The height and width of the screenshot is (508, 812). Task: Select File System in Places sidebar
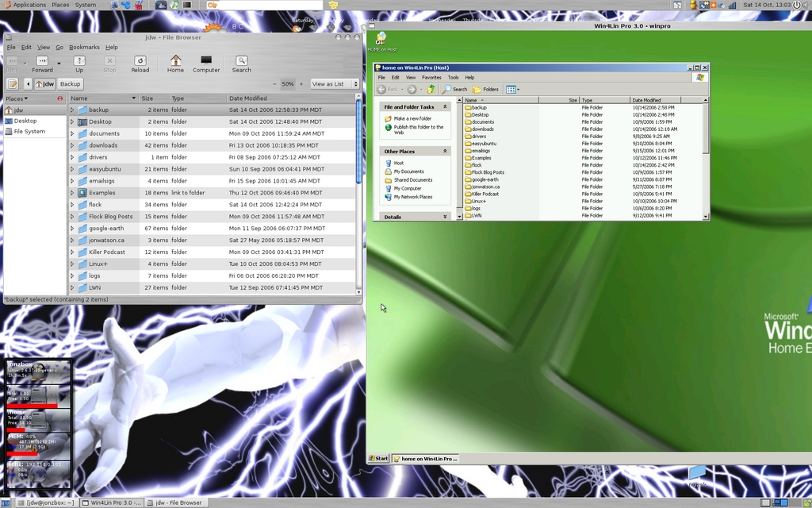click(x=29, y=132)
